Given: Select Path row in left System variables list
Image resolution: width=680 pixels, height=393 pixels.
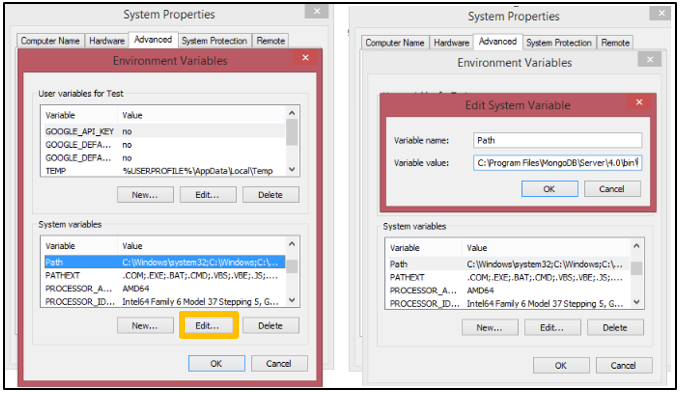Looking at the screenshot, I should (x=164, y=262).
